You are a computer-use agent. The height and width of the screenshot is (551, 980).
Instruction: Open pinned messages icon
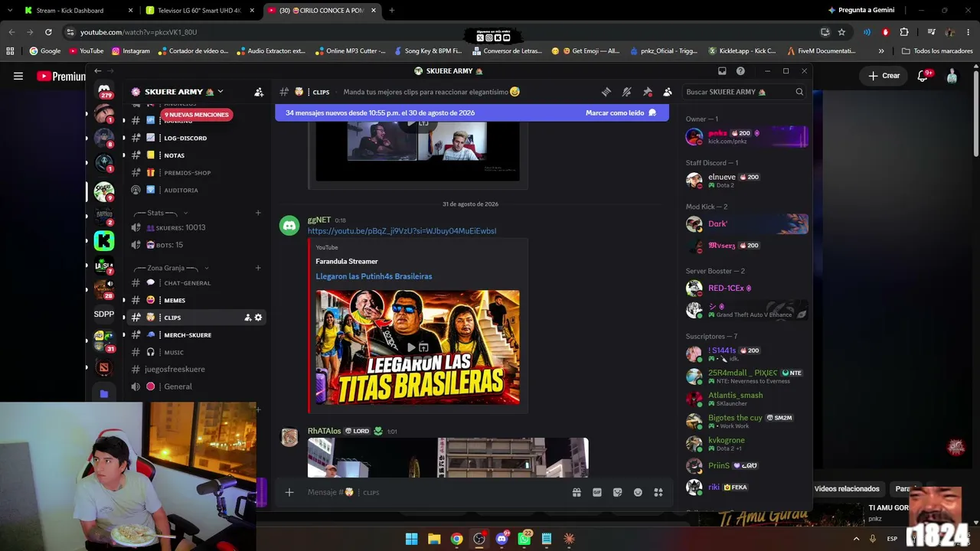coord(647,92)
